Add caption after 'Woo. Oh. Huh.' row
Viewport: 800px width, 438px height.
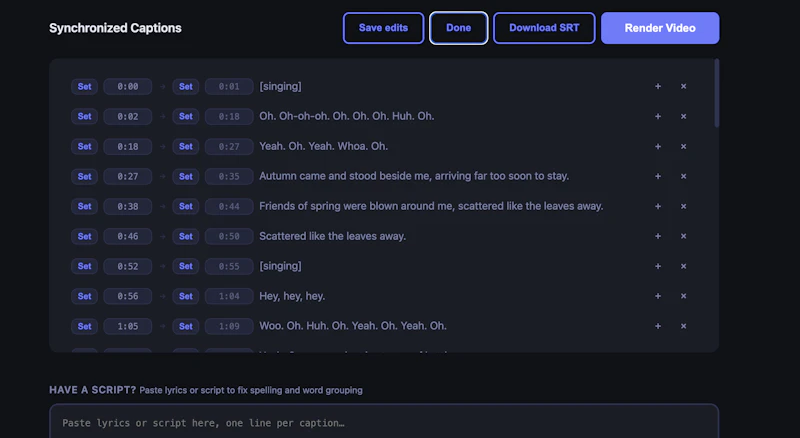coord(658,326)
